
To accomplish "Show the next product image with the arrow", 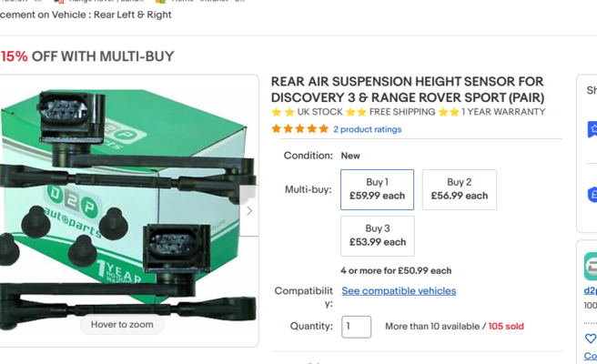I will [249, 210].
